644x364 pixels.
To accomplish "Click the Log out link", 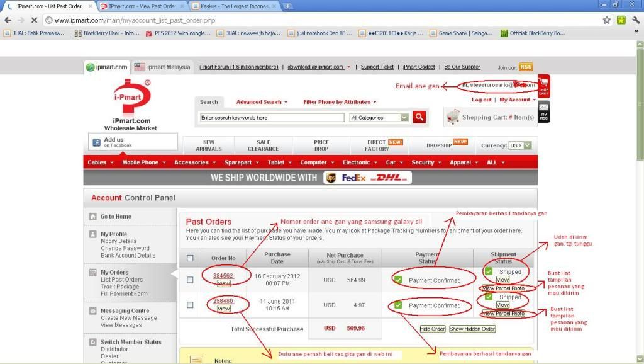I will pyautogui.click(x=481, y=100).
